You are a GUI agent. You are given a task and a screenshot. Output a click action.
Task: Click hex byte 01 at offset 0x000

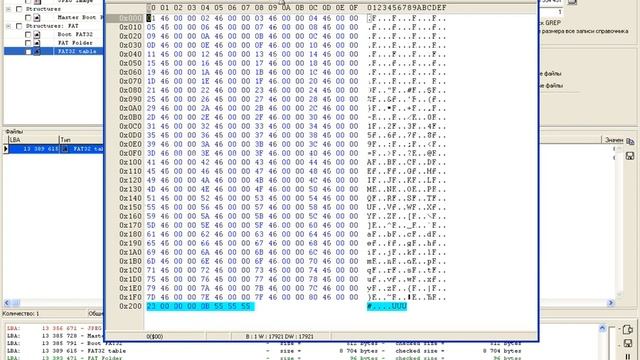(151, 18)
